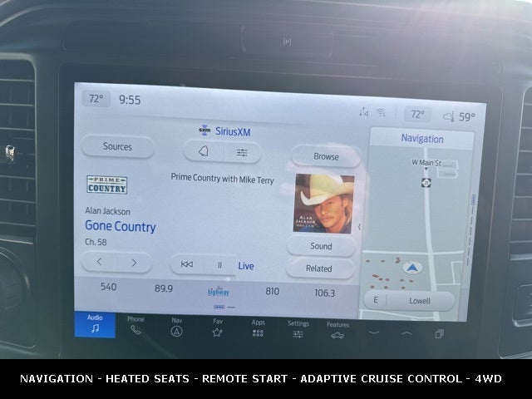
Task: Open the Sources list
Action: pos(117,146)
